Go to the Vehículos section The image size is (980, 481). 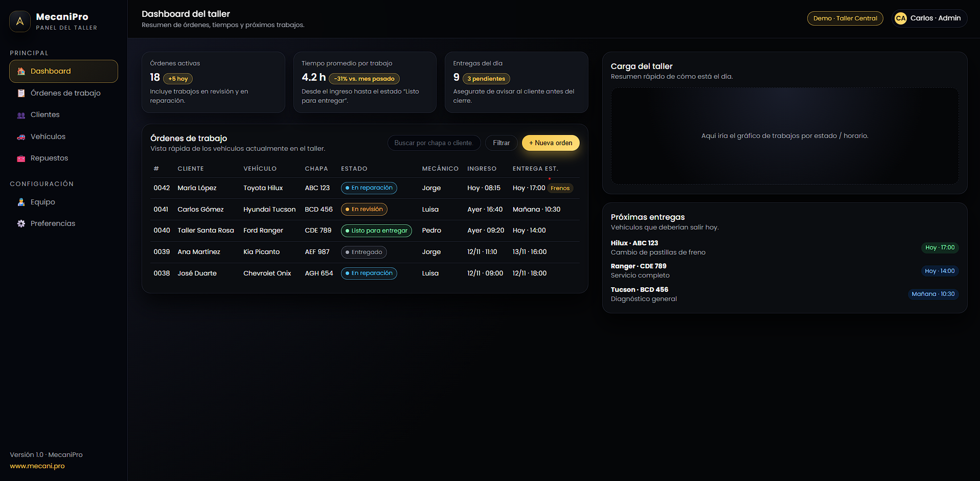click(x=48, y=137)
